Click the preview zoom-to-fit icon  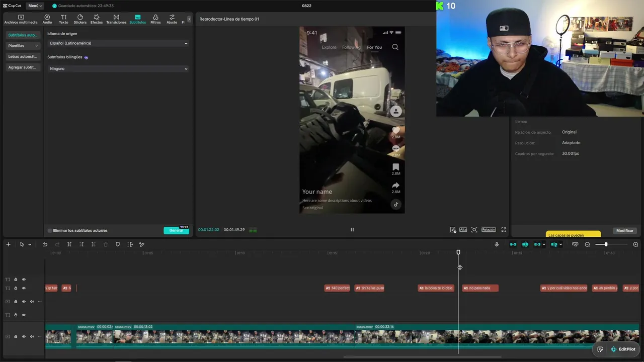pos(474,230)
